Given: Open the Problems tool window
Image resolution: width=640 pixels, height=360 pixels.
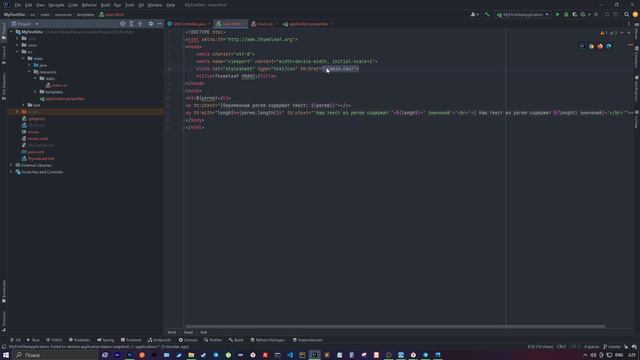Looking at the screenshot, I should click(79, 340).
